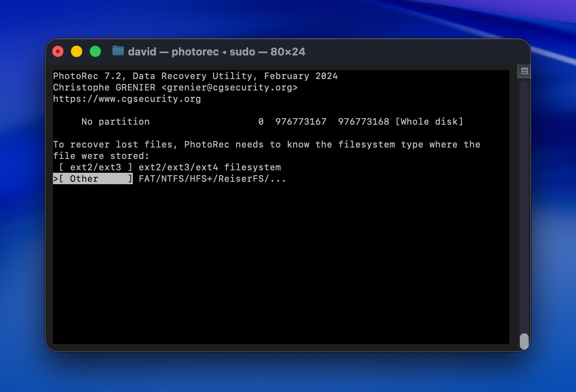The image size is (576, 392).
Task: Click the https://www.cgsecurity.org URL
Action: [x=127, y=99]
